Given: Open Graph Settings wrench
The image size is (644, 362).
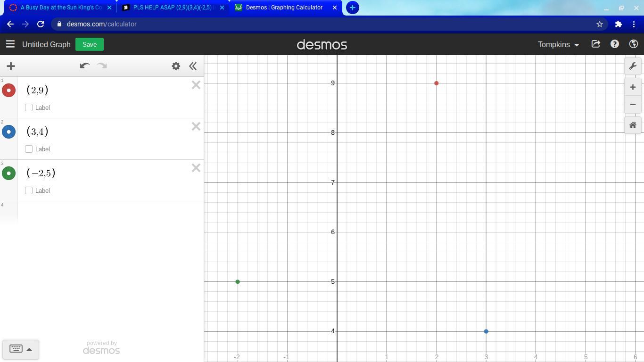Looking at the screenshot, I should tap(633, 66).
